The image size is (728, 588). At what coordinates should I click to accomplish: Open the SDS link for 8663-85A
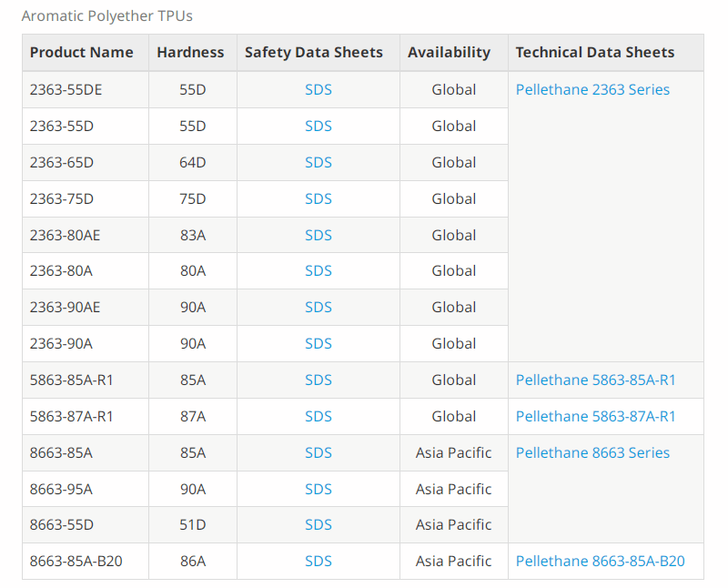click(x=318, y=453)
